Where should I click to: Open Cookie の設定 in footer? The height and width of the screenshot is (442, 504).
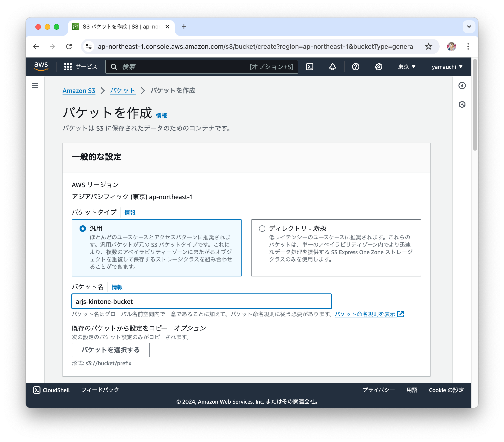pos(446,390)
